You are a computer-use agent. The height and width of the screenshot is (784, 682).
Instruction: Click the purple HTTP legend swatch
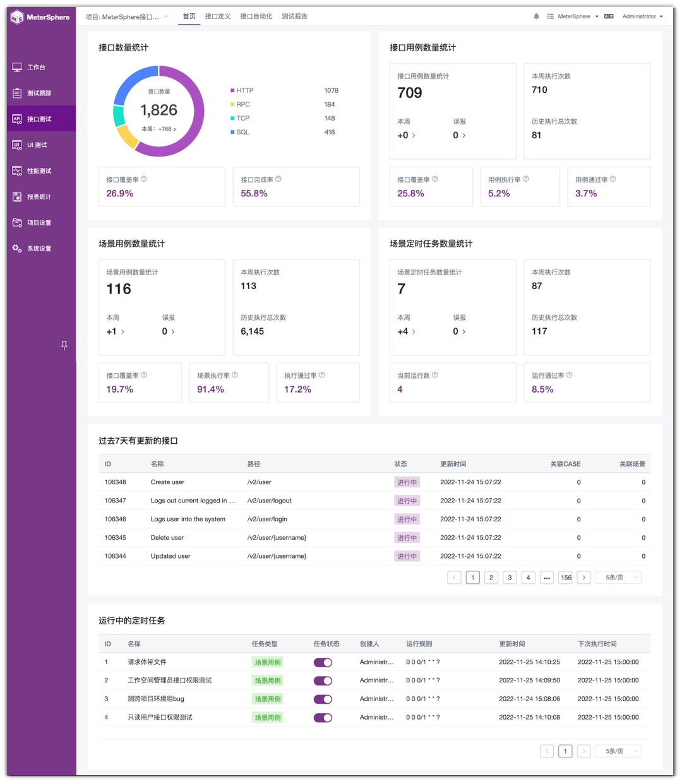coord(232,90)
